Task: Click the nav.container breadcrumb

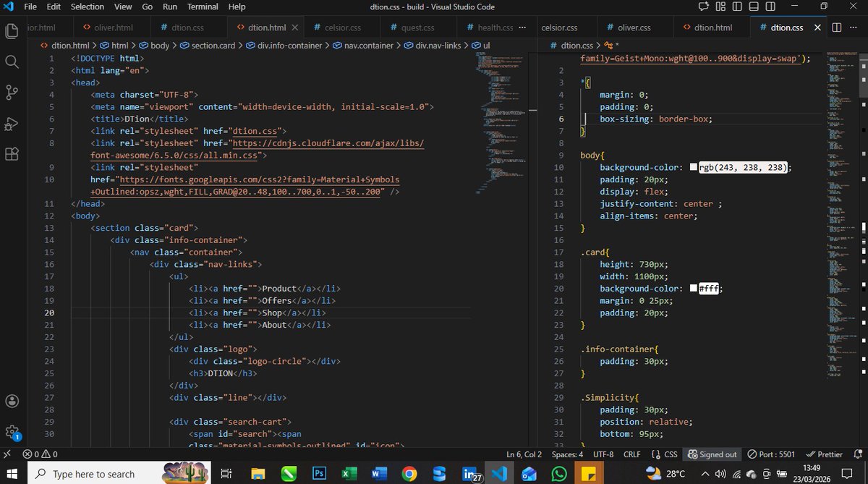Action: [363, 46]
